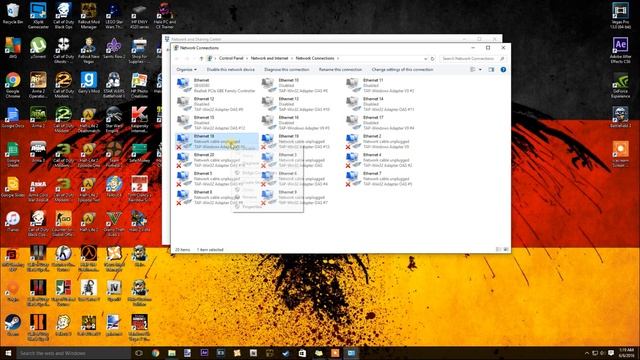Expand the view options dropdown arrow
Viewport: 640px width, 360px height.
(480, 70)
